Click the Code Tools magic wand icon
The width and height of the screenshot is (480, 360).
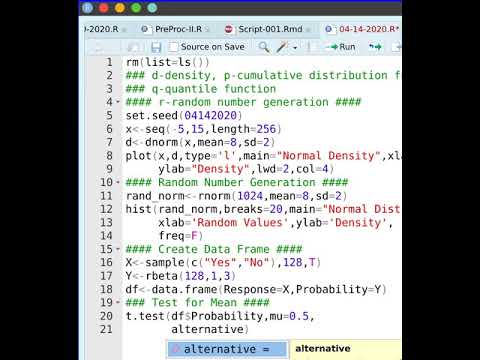click(282, 47)
